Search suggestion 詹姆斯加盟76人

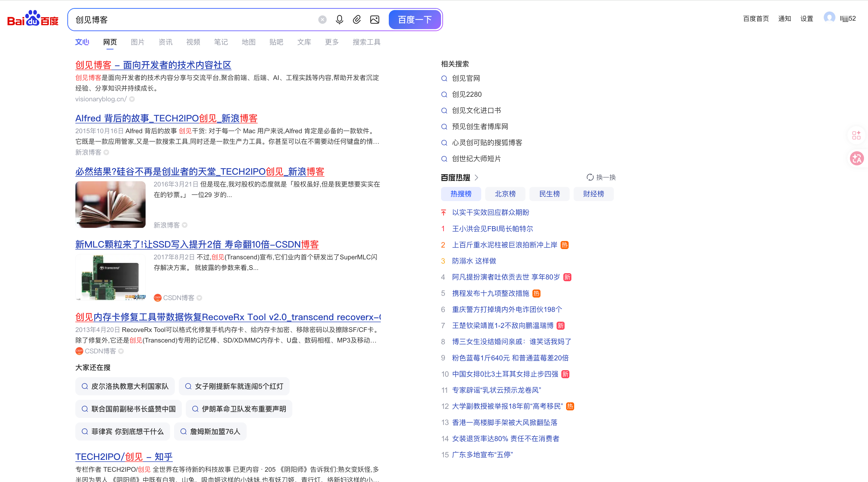pyautogui.click(x=210, y=431)
